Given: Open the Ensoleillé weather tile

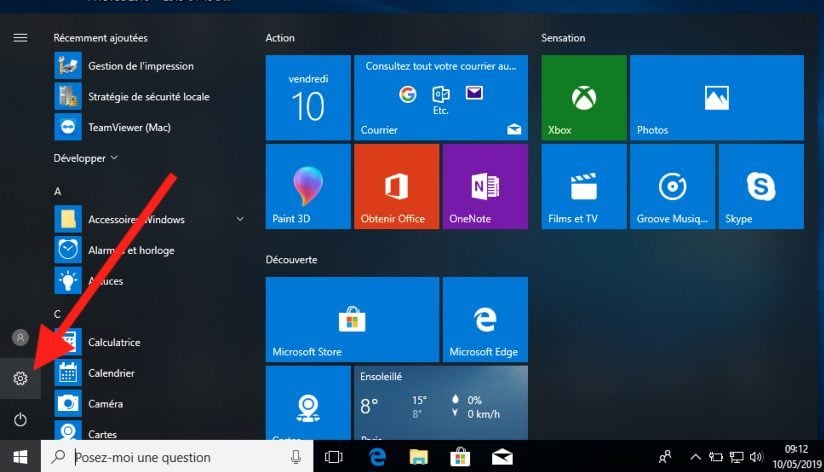Looking at the screenshot, I should (441, 403).
